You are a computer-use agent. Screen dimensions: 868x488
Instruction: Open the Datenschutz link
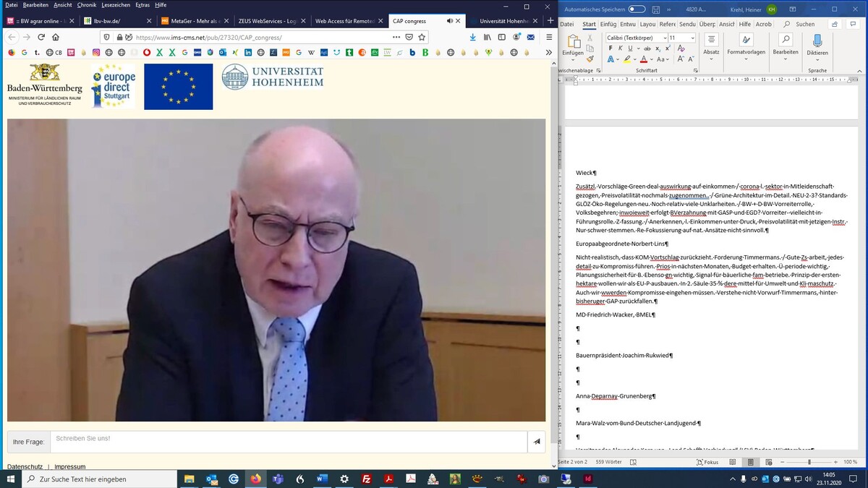[25, 466]
